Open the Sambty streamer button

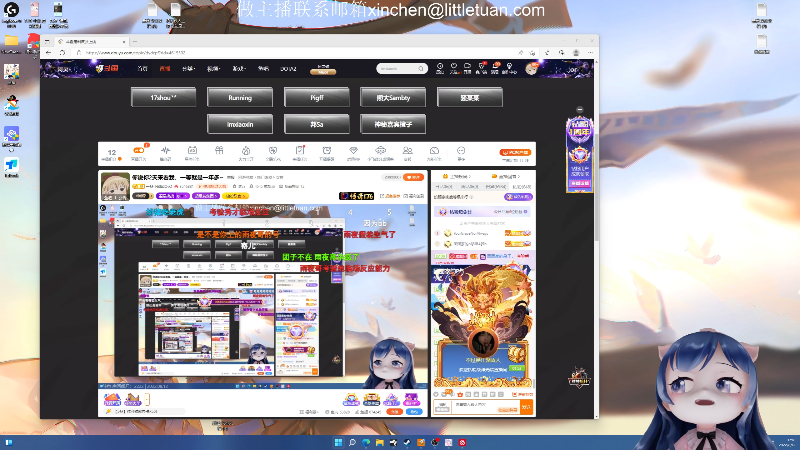(393, 97)
